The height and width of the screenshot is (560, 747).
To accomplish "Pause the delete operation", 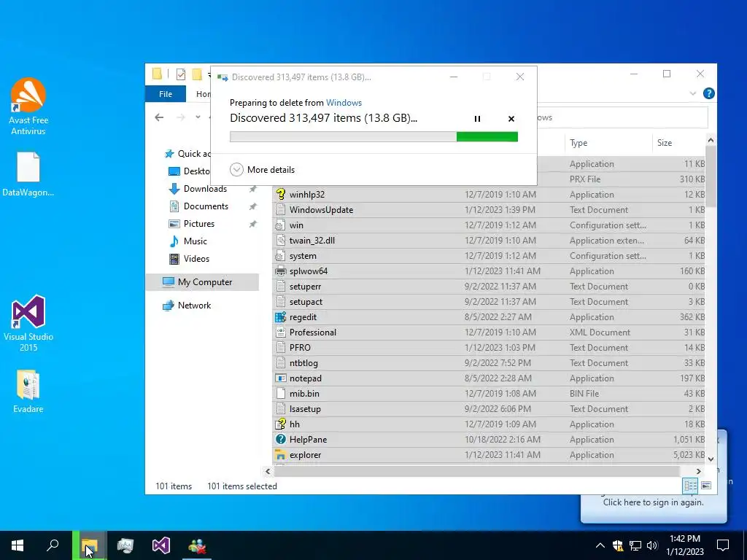I will (x=477, y=119).
